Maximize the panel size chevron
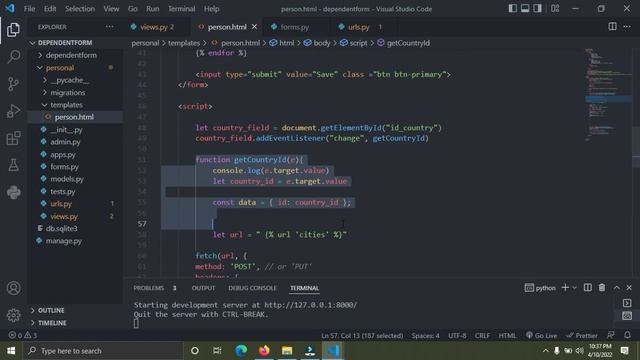This screenshot has height=360, width=640. (x=616, y=288)
